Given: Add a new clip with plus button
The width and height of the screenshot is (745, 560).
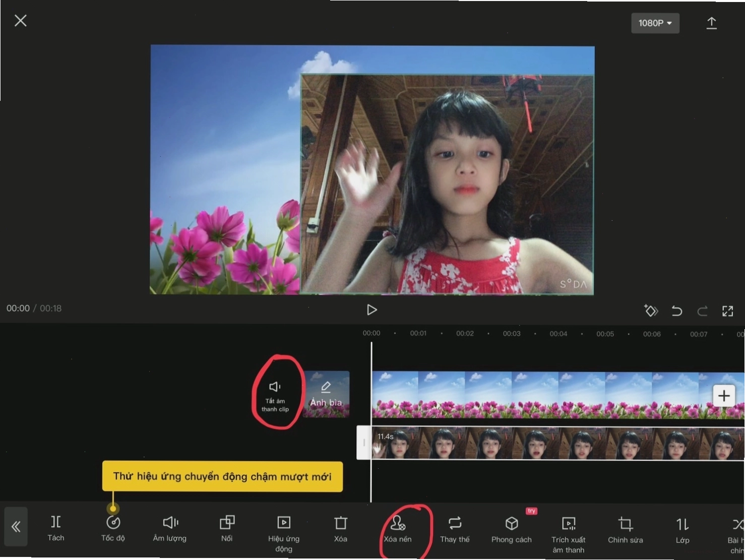Looking at the screenshot, I should [x=724, y=396].
